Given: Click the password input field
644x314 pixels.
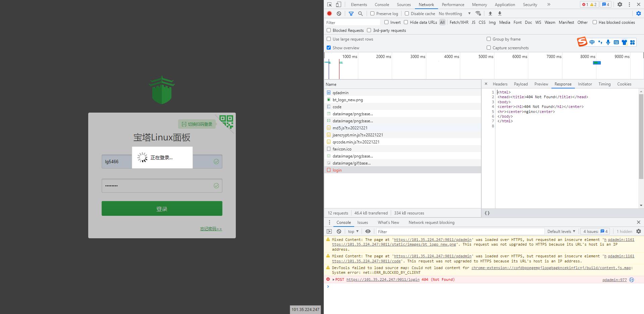Looking at the screenshot, I should point(162,186).
